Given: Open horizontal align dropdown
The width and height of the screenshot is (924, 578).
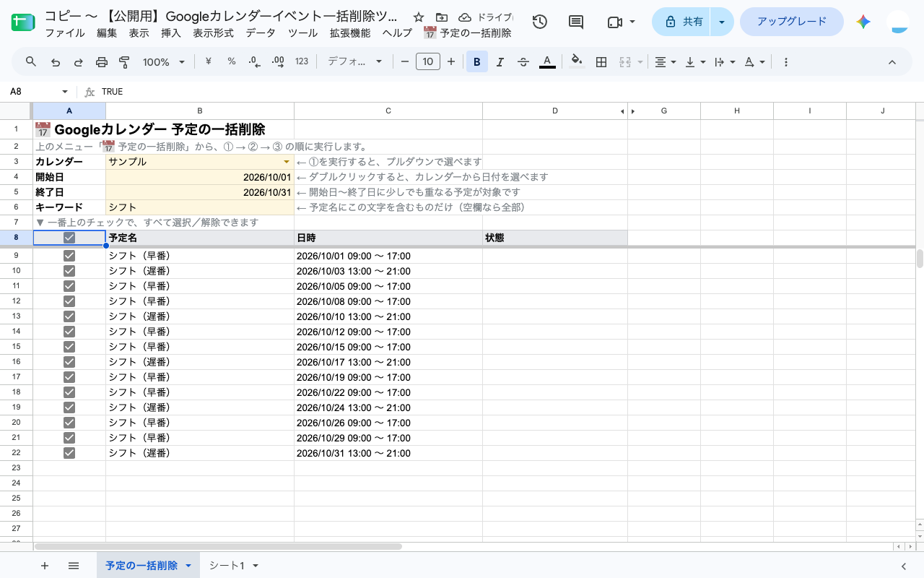Looking at the screenshot, I should (665, 62).
